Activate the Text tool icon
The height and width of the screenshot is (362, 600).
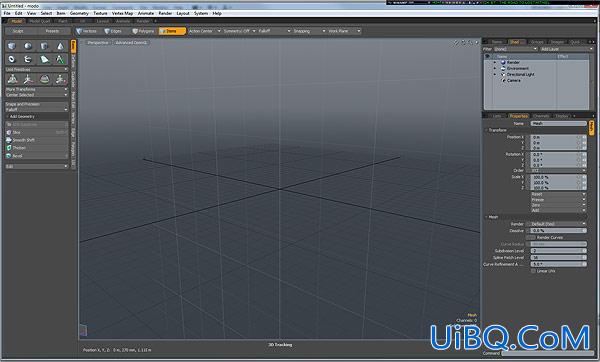(60, 59)
